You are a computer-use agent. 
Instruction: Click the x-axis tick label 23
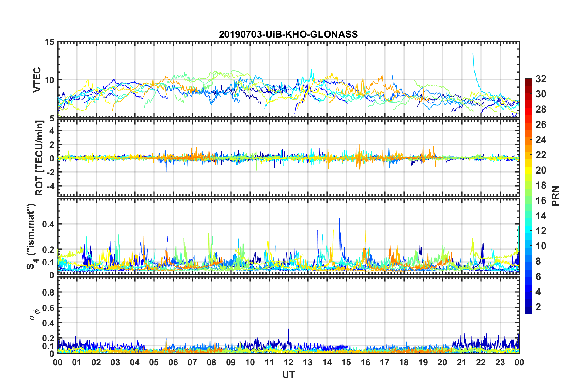click(500, 363)
